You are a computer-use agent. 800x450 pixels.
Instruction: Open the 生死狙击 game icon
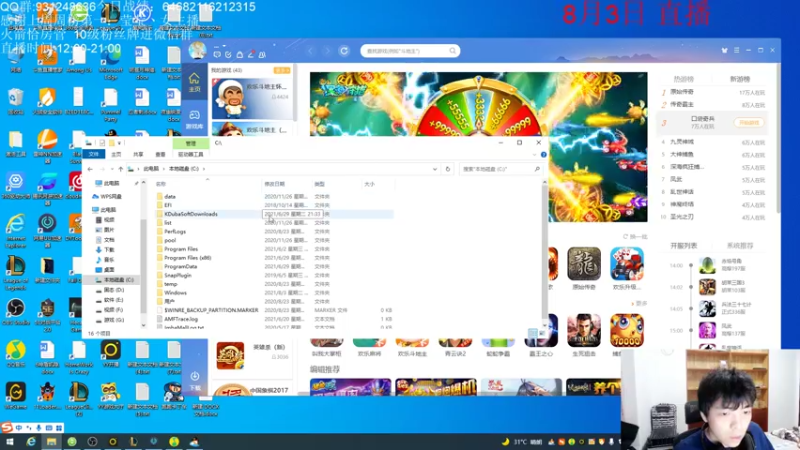pos(584,331)
